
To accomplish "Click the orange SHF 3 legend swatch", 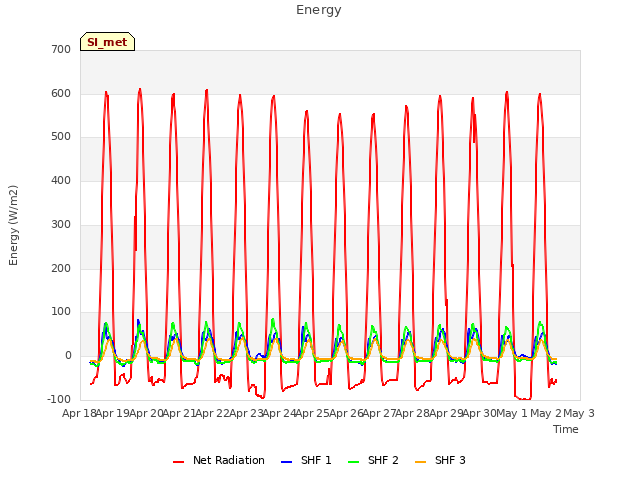I will point(420,462).
